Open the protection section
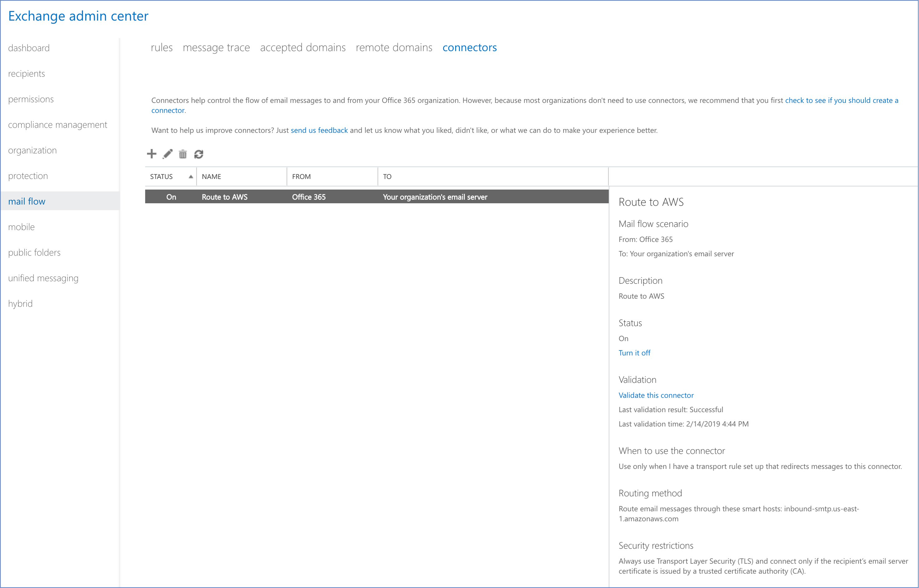The height and width of the screenshot is (588, 919). point(28,176)
